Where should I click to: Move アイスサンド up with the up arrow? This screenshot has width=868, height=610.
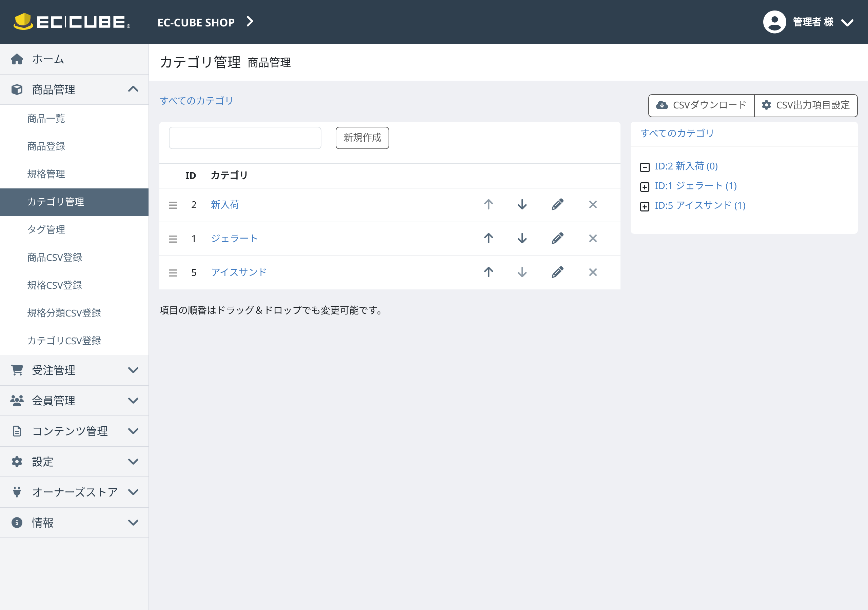pos(489,272)
